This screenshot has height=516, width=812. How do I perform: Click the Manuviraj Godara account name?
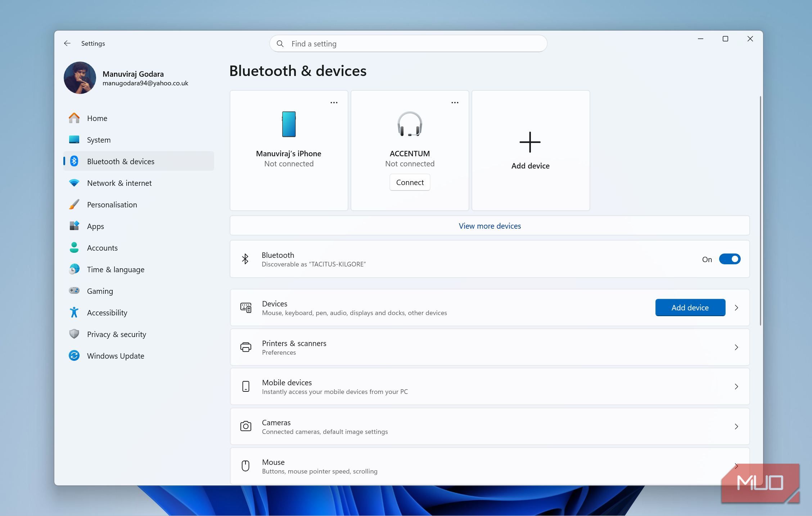tap(133, 74)
